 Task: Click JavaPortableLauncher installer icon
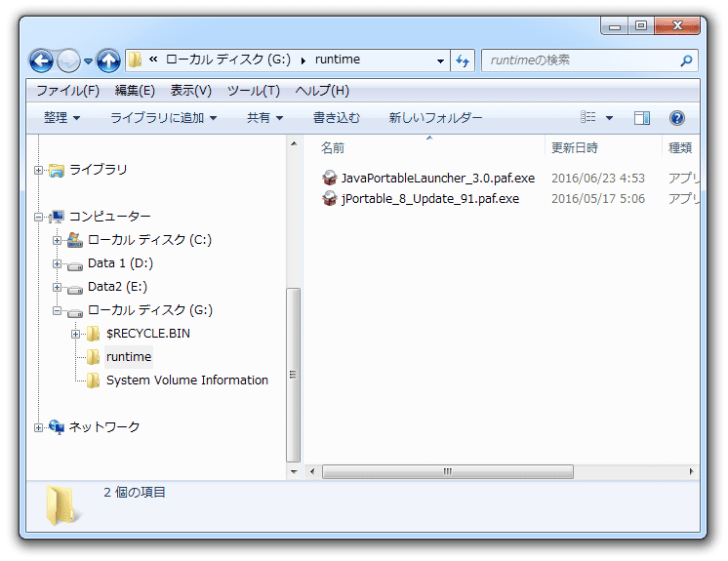click(330, 178)
